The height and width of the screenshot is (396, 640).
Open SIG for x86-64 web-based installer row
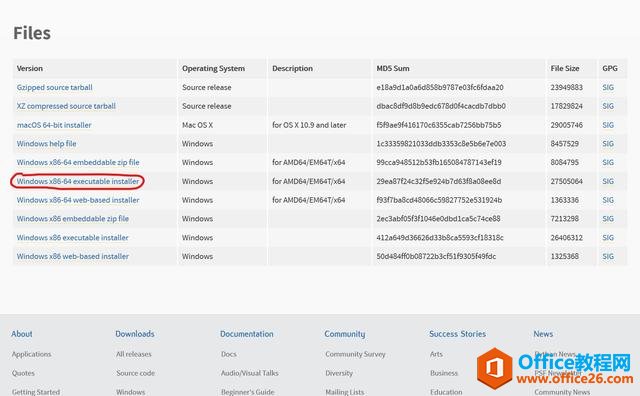tap(608, 200)
